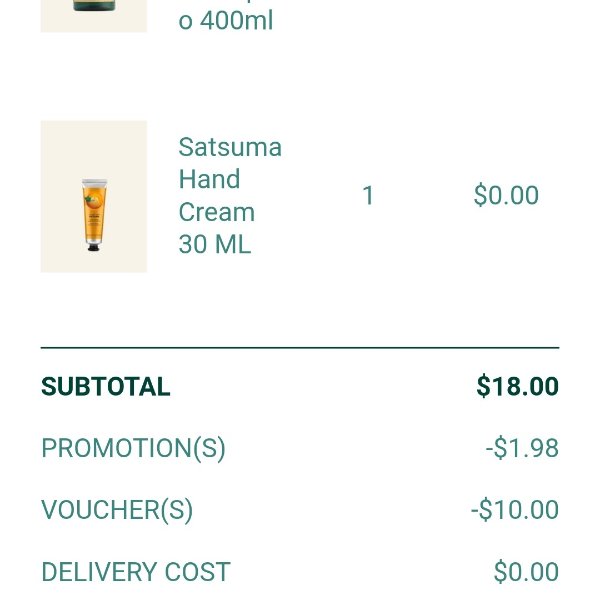600x600 pixels.
Task: Tap the 400ml product name text
Action: [226, 20]
